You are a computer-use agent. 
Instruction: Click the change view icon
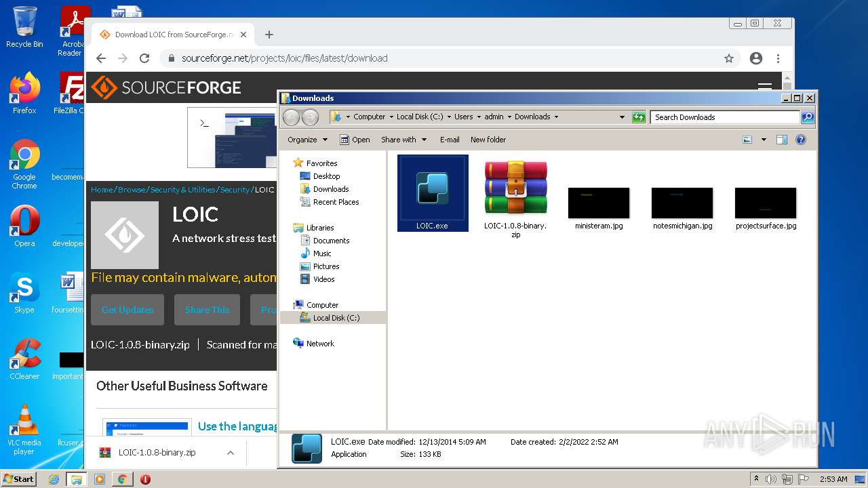click(747, 140)
